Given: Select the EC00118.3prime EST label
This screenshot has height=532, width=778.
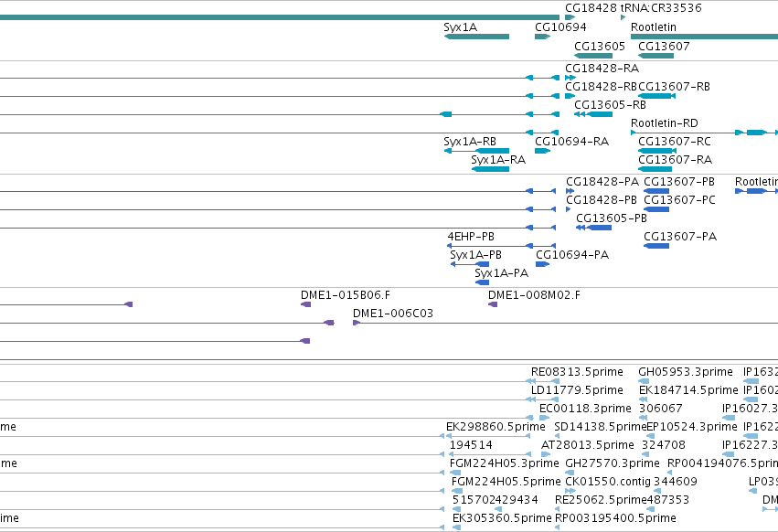Looking at the screenshot, I should click(x=585, y=409).
